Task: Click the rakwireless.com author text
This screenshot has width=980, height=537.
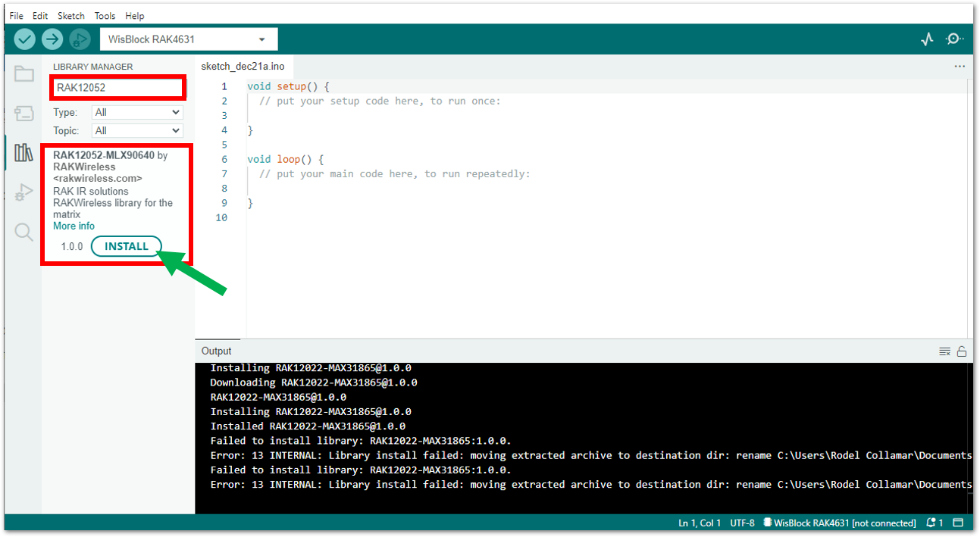Action: (x=98, y=178)
